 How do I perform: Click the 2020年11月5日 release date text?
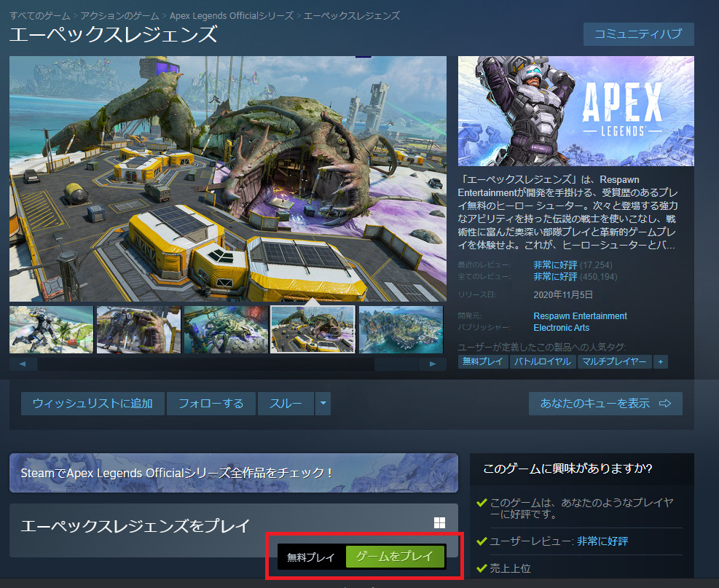(x=563, y=295)
